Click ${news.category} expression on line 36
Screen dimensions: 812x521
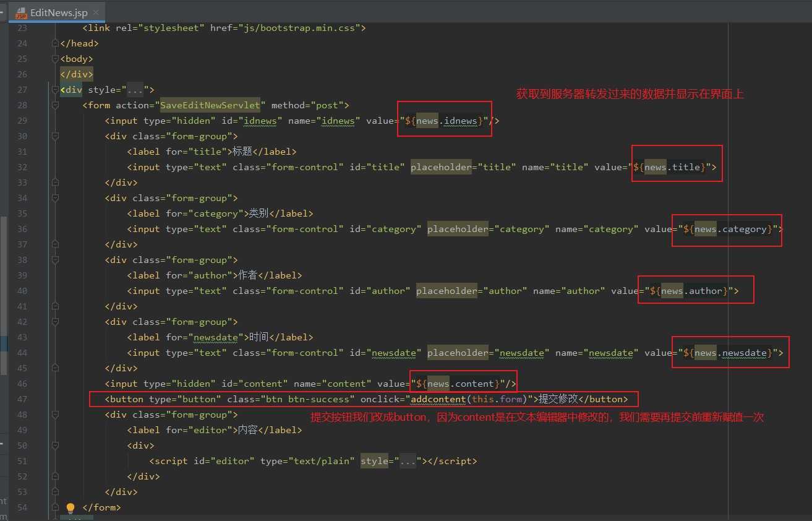[x=727, y=229]
